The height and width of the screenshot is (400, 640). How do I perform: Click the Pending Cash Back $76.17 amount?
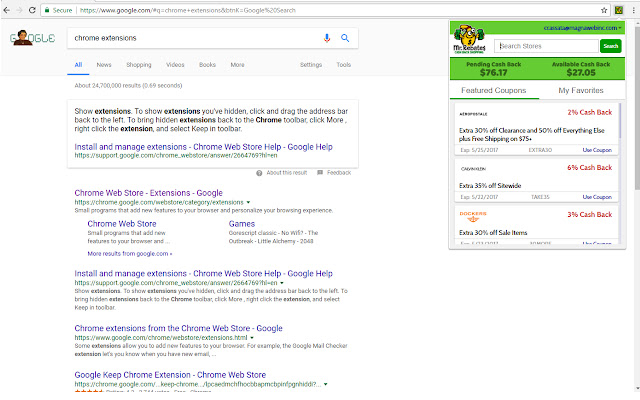click(493, 73)
